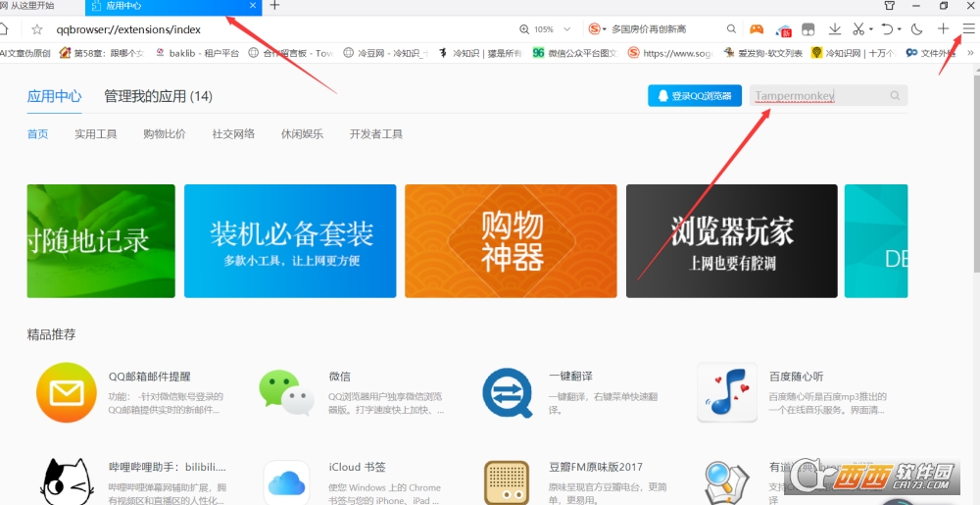The width and height of the screenshot is (980, 505).
Task: Bookmark page with the star icon
Action: coord(37,29)
